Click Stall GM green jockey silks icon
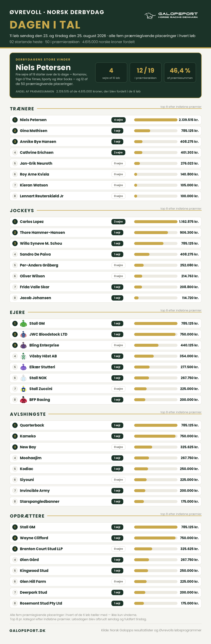The width and height of the screenshot is (211, 644). pyautogui.click(x=23, y=323)
